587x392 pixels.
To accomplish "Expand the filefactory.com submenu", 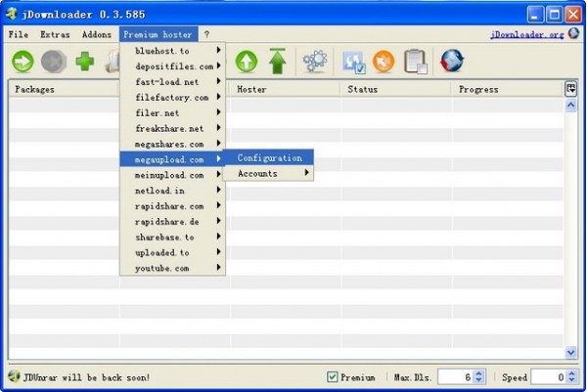I will pyautogui.click(x=172, y=97).
